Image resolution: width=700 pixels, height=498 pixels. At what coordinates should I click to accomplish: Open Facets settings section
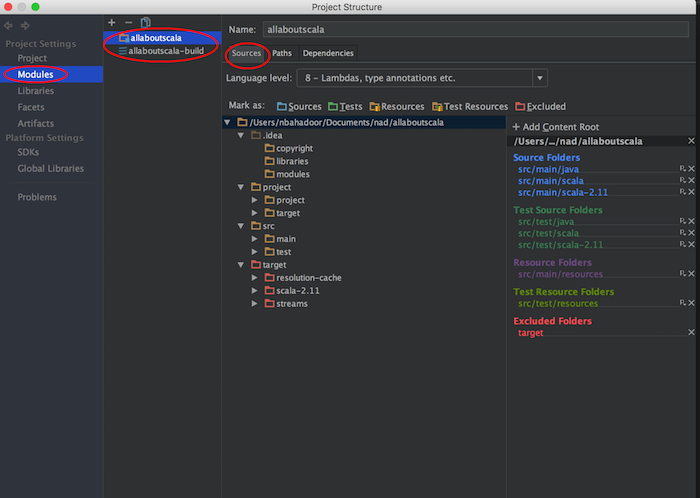point(31,107)
